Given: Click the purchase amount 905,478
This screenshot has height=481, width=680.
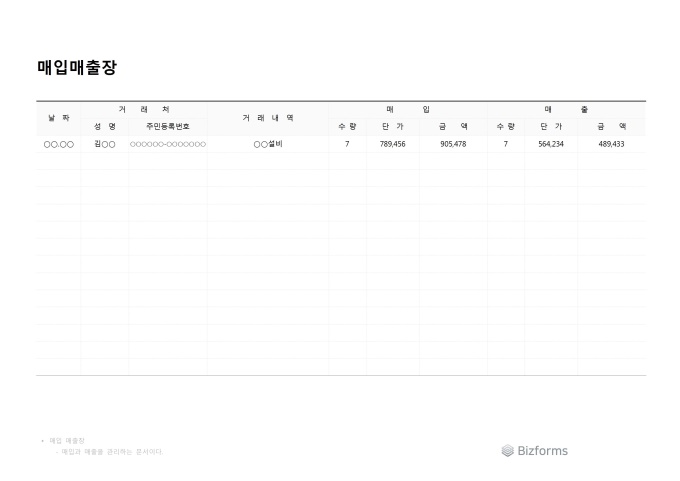Looking at the screenshot, I should pyautogui.click(x=452, y=145).
